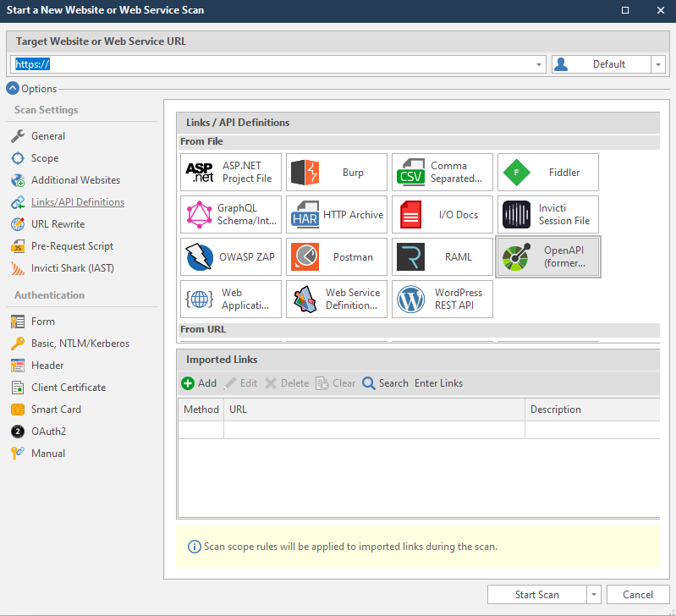Choose the WordPress REST API import
The width and height of the screenshot is (676, 616).
tap(442, 299)
